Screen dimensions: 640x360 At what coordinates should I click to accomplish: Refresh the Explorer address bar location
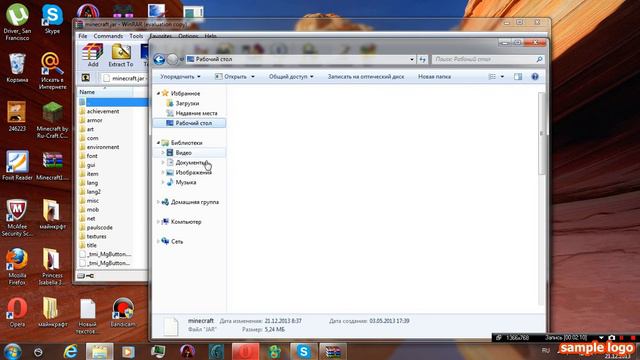tap(422, 60)
